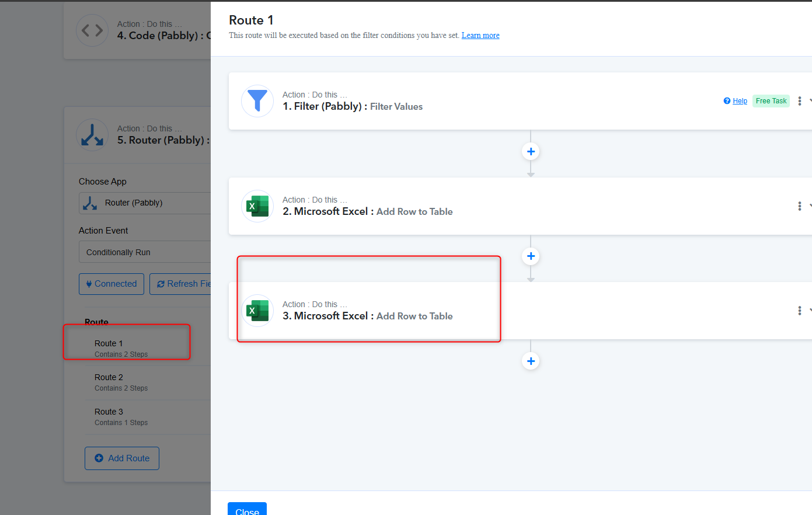Open three-dot menu for step 3 Excel
Image resolution: width=812 pixels, height=515 pixels.
[x=800, y=311]
